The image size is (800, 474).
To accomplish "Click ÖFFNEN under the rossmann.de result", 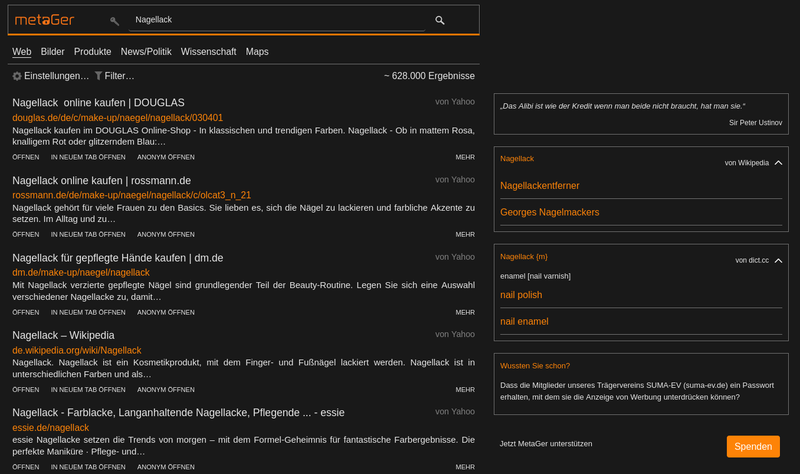I will tap(26, 235).
